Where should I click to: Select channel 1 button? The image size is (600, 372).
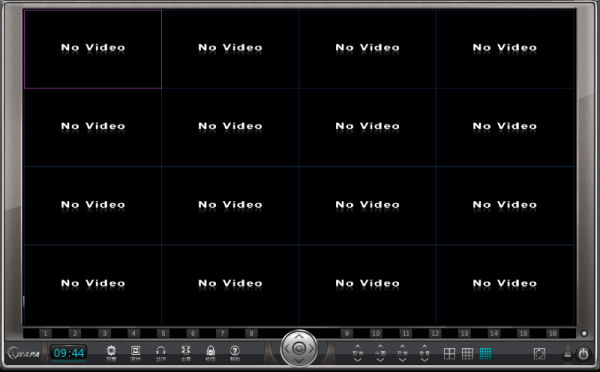45,333
